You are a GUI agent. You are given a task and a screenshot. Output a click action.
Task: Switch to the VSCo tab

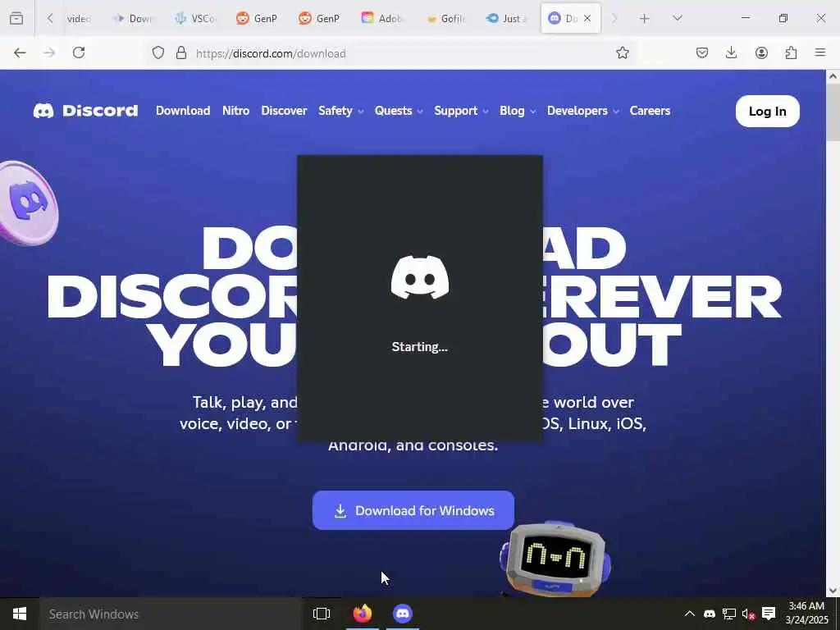(195, 18)
